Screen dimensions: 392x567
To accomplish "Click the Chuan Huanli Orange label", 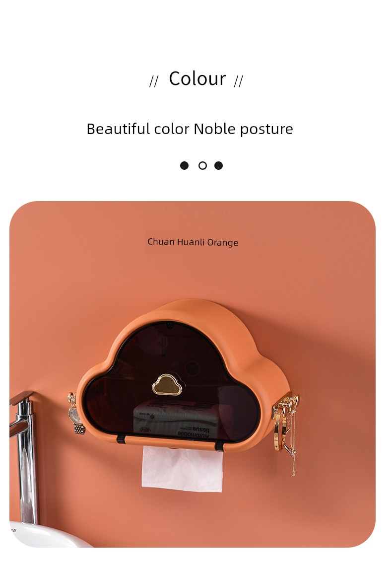I will click(193, 242).
